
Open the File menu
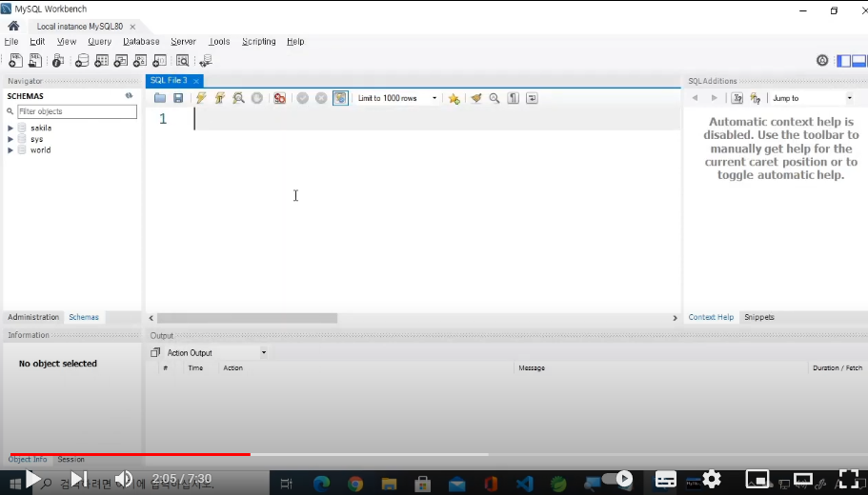pyautogui.click(x=11, y=42)
